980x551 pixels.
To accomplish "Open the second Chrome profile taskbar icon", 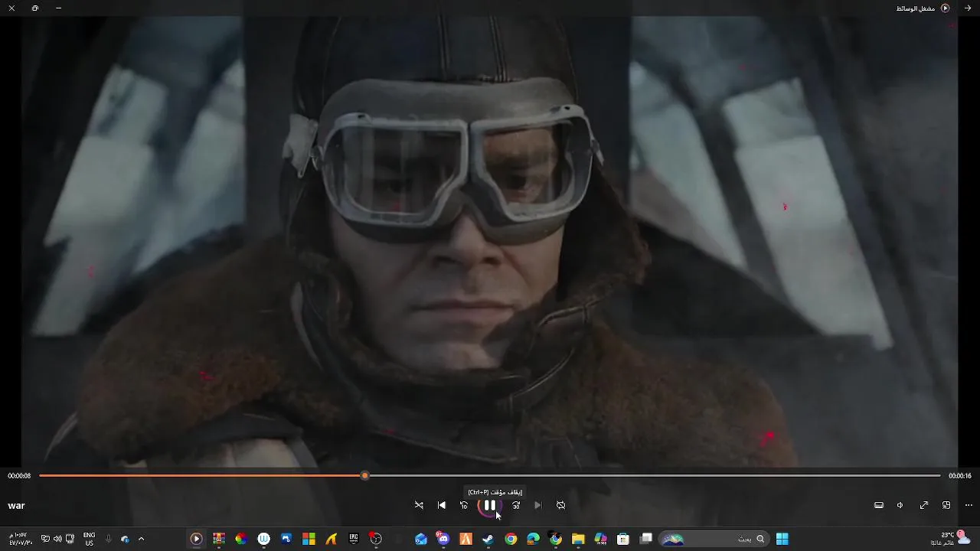I will pyautogui.click(x=556, y=539).
